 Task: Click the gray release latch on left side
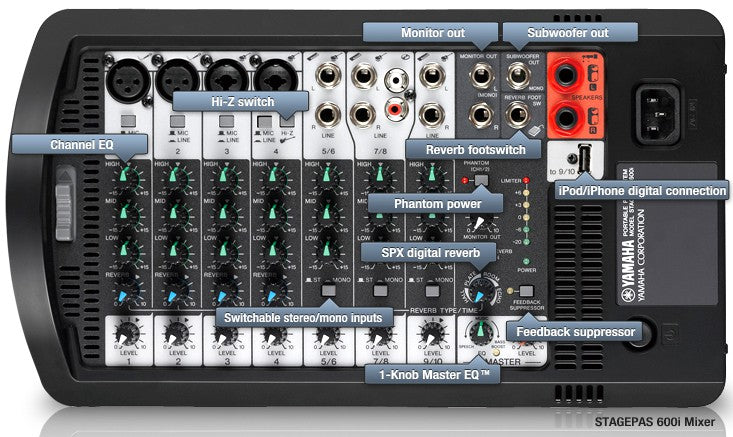tap(65, 204)
